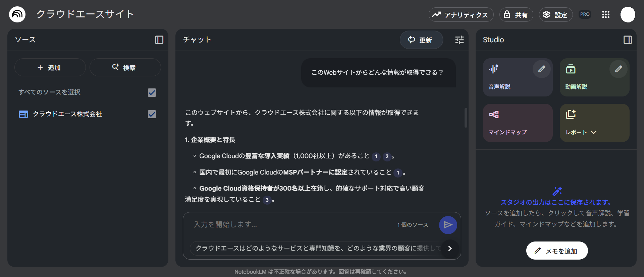644x277 pixels.
Task: Click the chat scrollbar thumb
Action: pyautogui.click(x=466, y=118)
